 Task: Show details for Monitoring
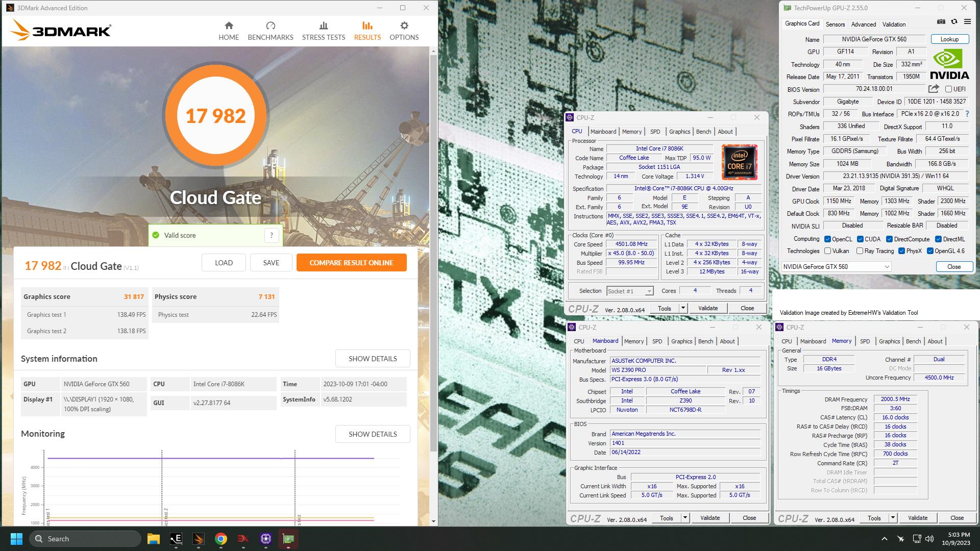[373, 434]
